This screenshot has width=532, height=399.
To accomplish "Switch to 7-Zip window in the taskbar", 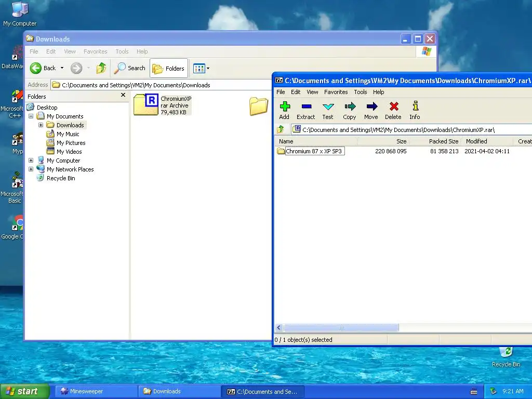I will [x=262, y=391].
